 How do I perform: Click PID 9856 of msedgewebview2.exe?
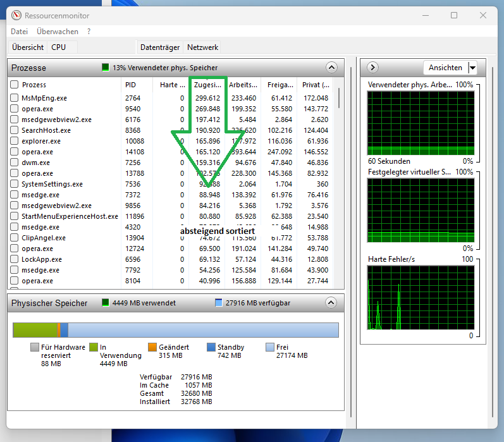pyautogui.click(x=133, y=206)
